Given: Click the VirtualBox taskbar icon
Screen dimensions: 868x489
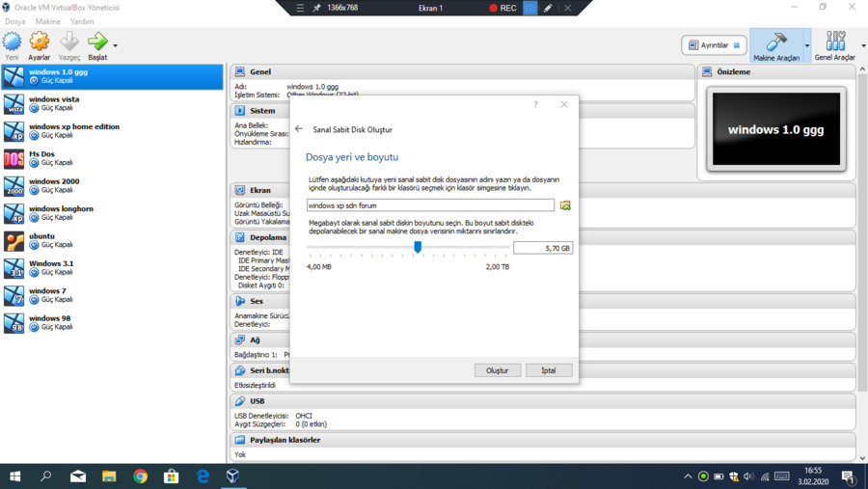Looking at the screenshot, I should point(233,476).
